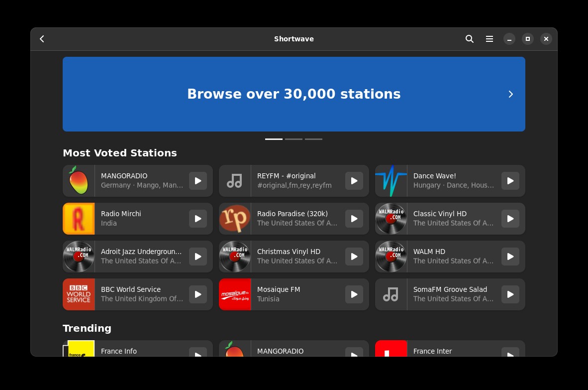Click the mango logo under Most Voted Stations

pyautogui.click(x=79, y=181)
